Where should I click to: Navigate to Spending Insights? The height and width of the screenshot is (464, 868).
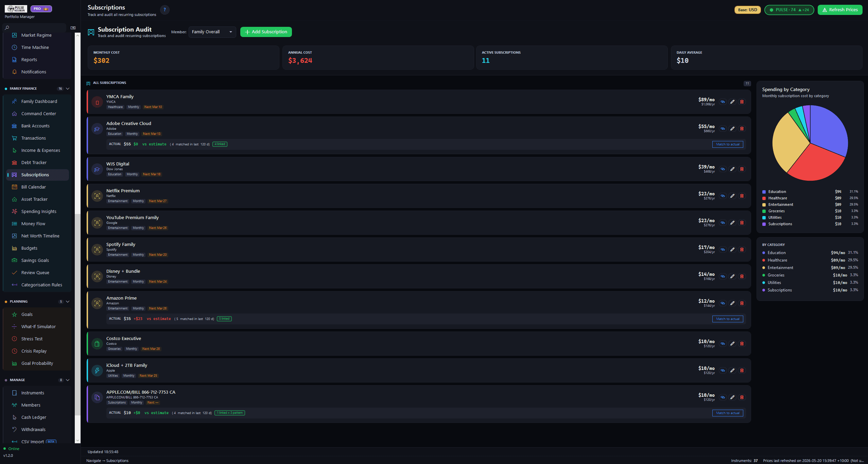[37, 212]
